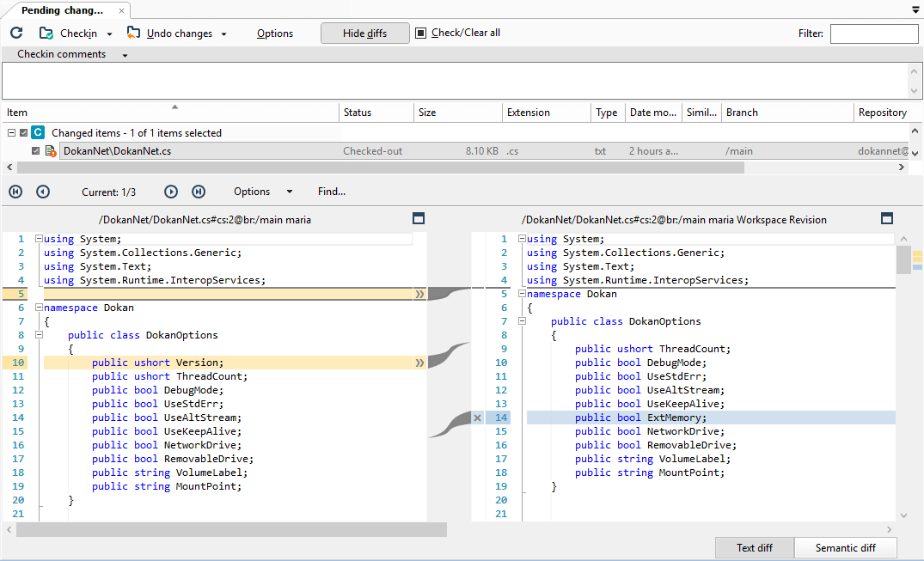This screenshot has height=561, width=924.
Task: Click the Filter input field
Action: click(874, 34)
